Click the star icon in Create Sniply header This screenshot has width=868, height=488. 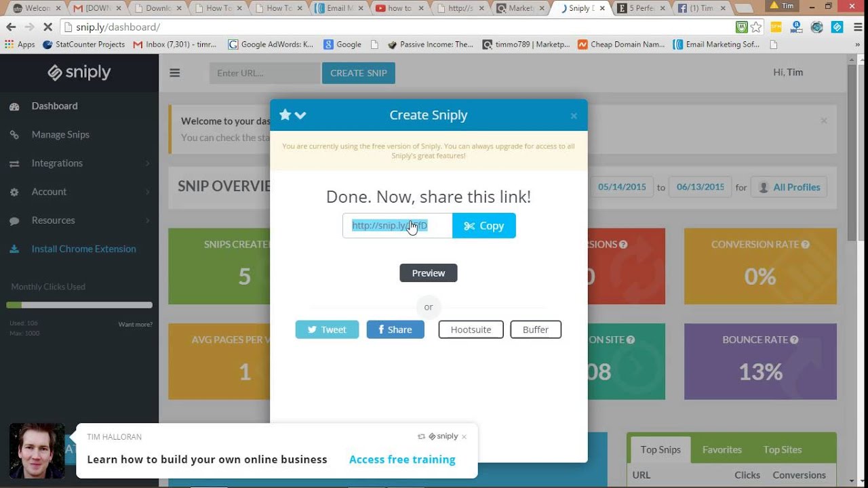[285, 115]
